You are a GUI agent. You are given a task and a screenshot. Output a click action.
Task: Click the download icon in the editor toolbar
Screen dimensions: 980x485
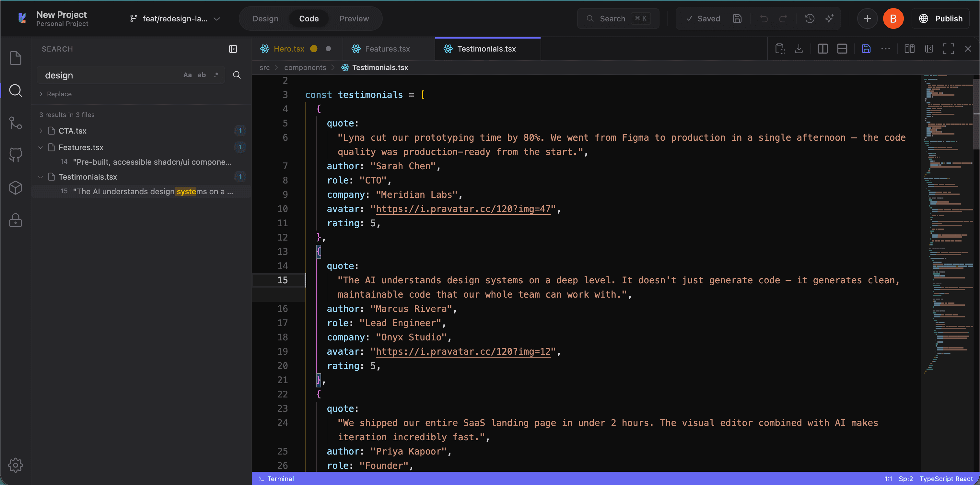(x=799, y=49)
